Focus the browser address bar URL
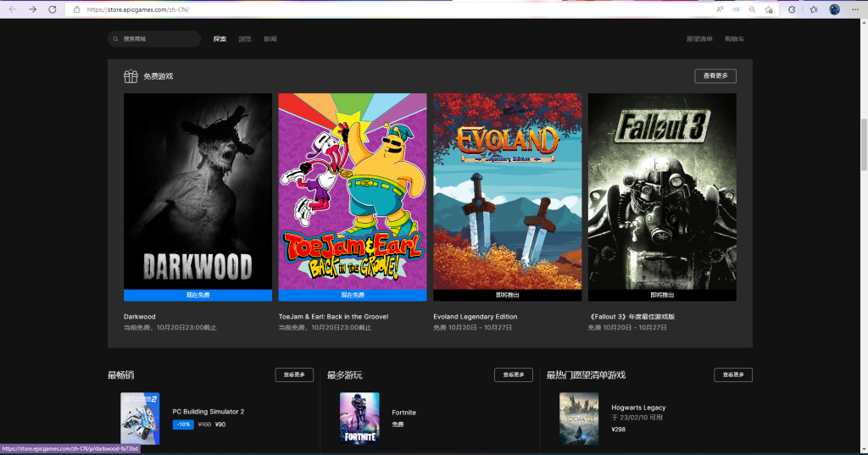This screenshot has height=455, width=868. click(138, 9)
